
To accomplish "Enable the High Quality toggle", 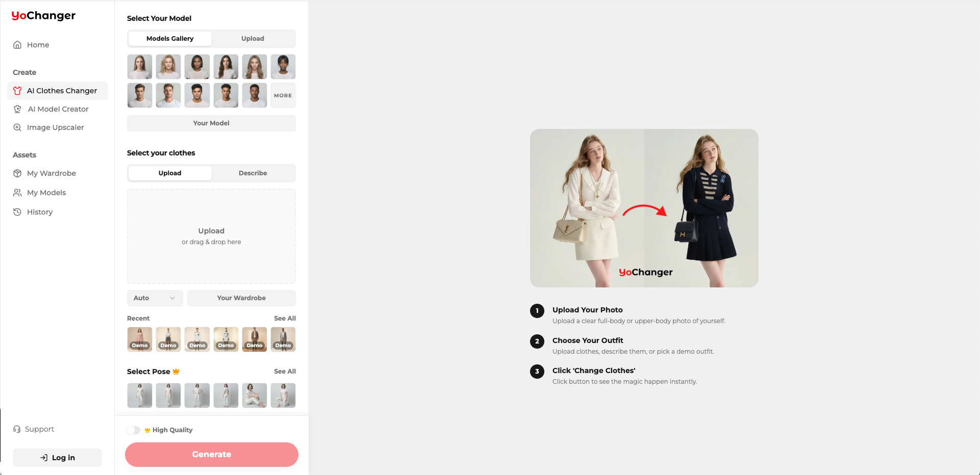I will pos(133,430).
